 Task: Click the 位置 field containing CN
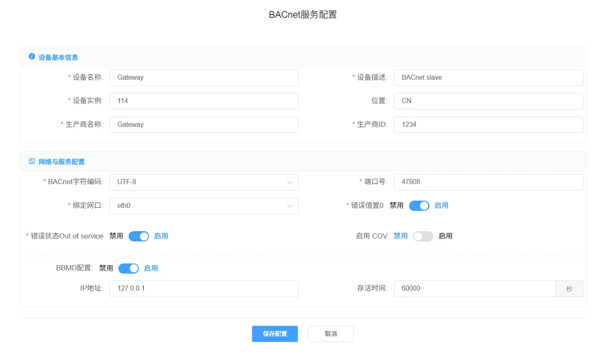point(488,101)
